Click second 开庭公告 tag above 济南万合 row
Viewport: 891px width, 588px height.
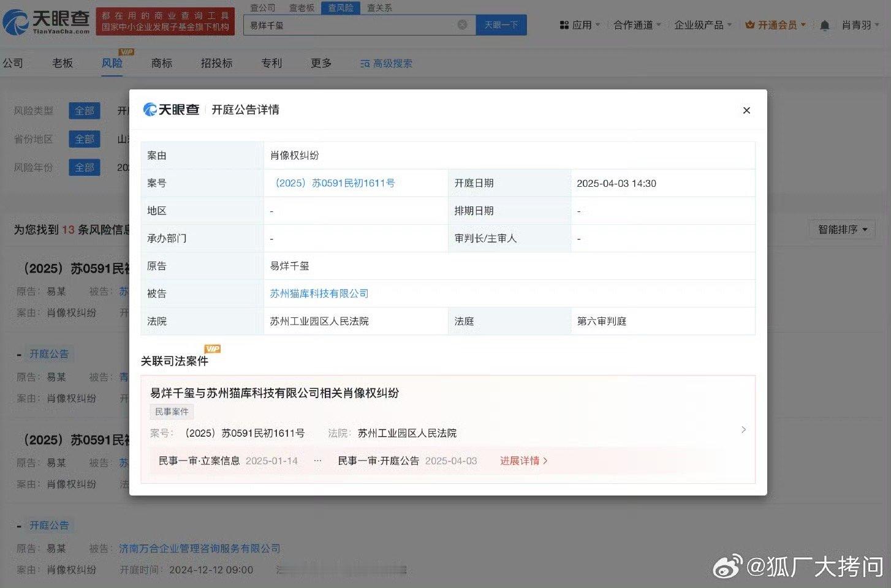(x=49, y=526)
